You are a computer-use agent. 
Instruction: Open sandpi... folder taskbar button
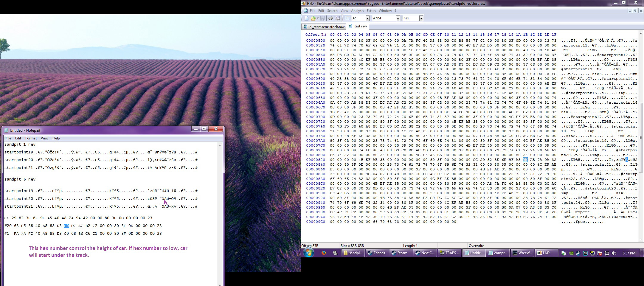coord(353,253)
